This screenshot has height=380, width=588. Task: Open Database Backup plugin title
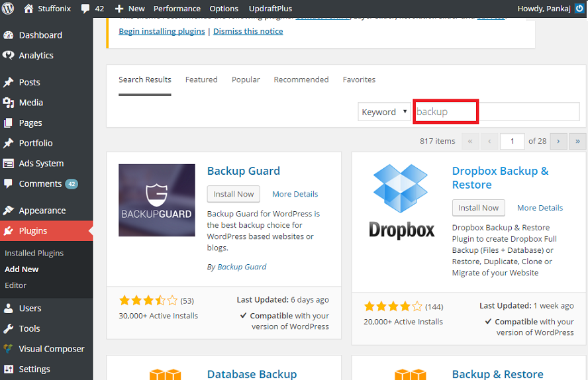(x=252, y=374)
